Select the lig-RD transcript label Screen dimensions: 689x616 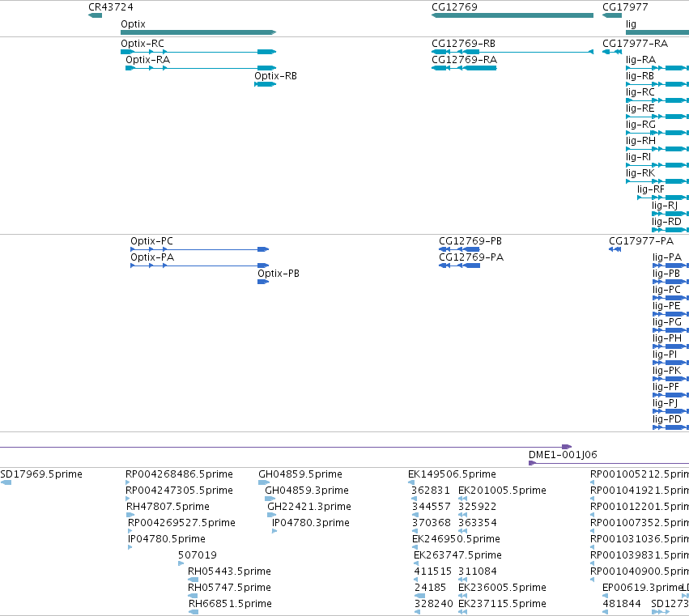click(x=666, y=222)
